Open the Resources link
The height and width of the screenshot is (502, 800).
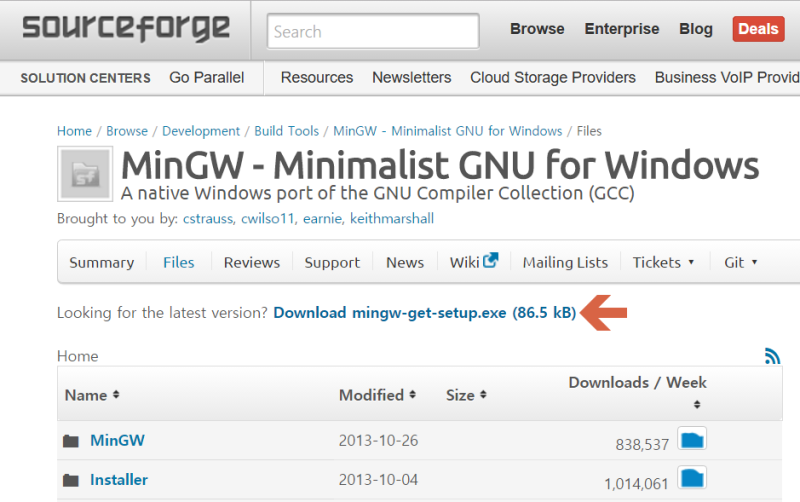coord(317,78)
